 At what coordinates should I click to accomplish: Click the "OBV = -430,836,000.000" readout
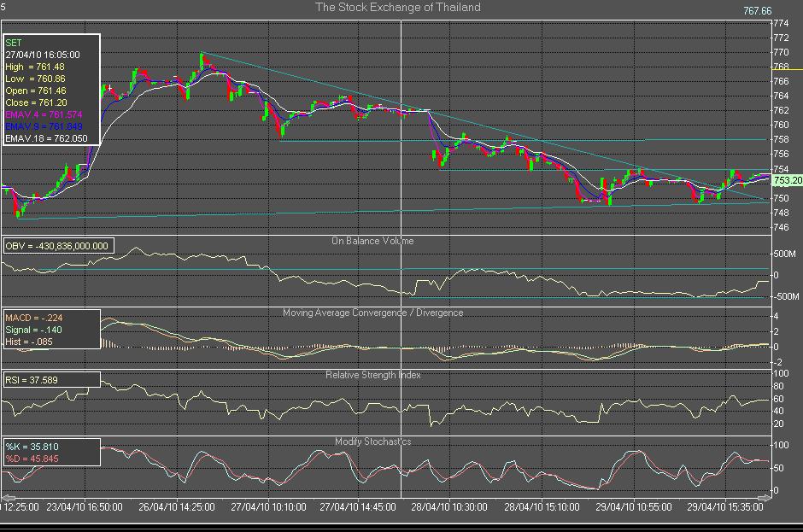(x=57, y=246)
